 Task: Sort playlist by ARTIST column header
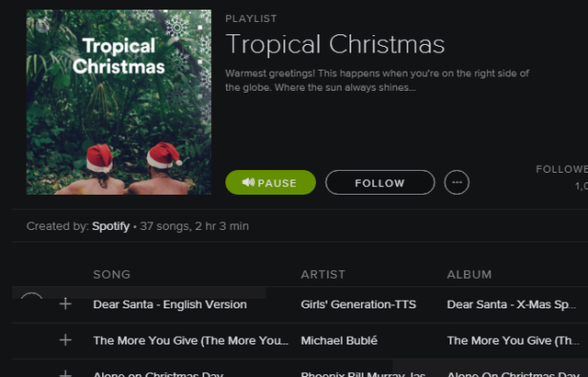click(322, 275)
